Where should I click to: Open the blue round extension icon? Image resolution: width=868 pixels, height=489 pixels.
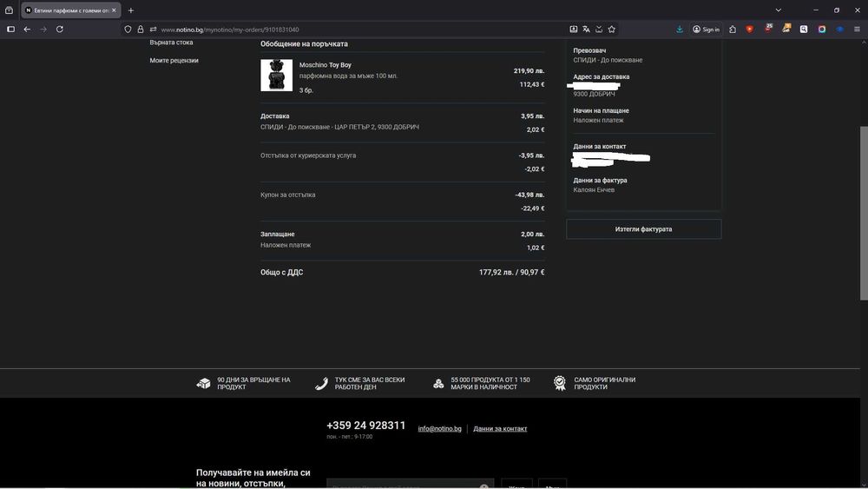click(x=839, y=30)
